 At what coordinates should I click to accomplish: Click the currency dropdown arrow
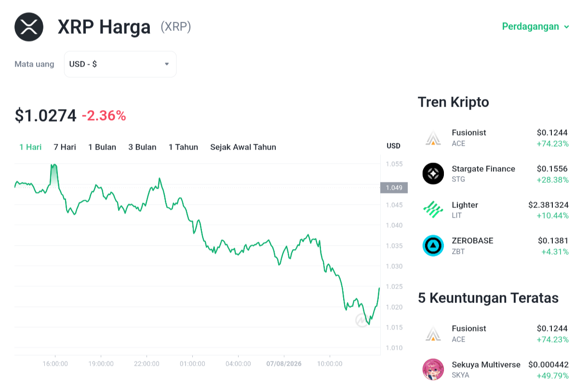click(167, 64)
